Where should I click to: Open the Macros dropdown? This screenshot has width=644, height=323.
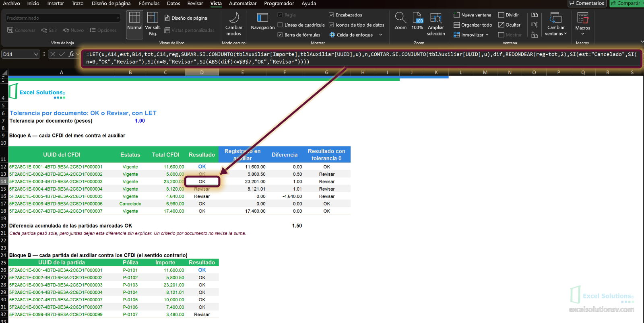point(582,24)
